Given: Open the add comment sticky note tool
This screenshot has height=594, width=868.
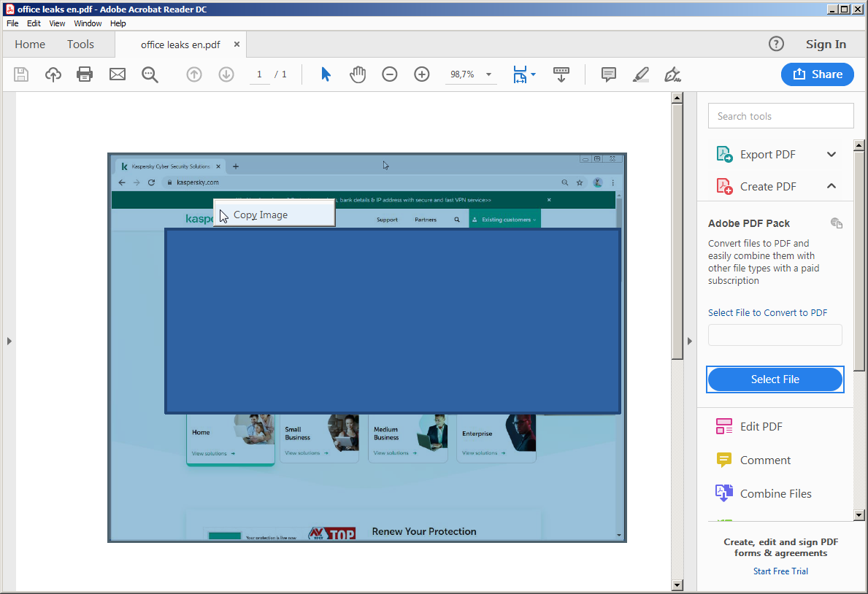Looking at the screenshot, I should tap(608, 74).
